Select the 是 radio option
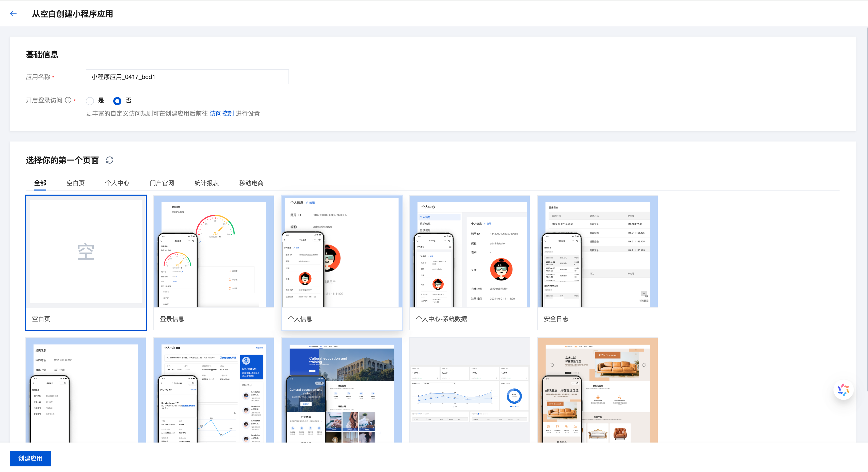Screen dimensions: 868x472 coord(90,101)
